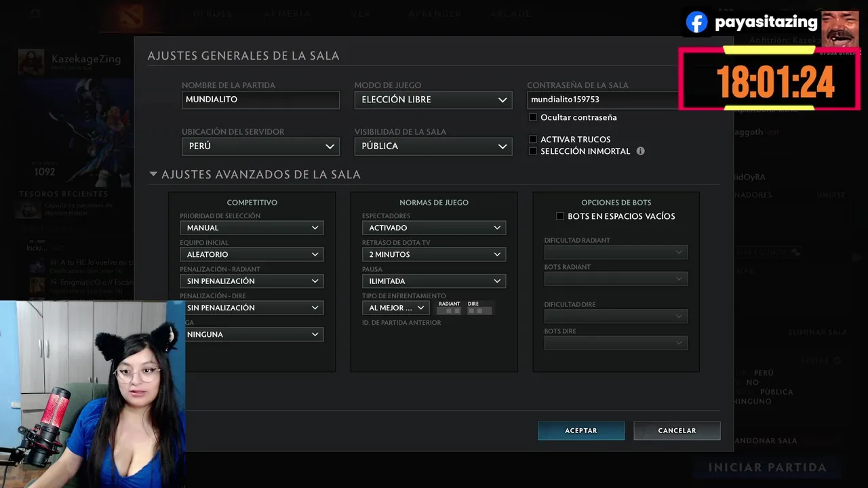Click Eliminar Sala in the lobby

pyautogui.click(x=817, y=333)
